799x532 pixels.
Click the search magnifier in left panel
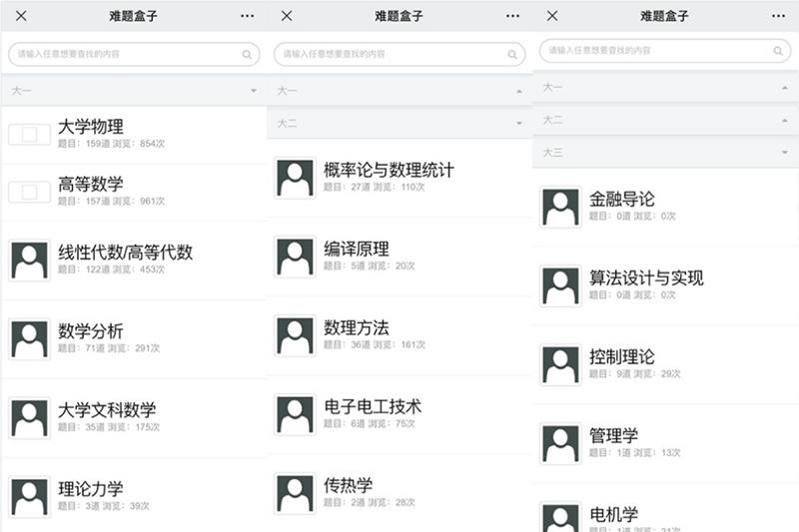pos(247,54)
